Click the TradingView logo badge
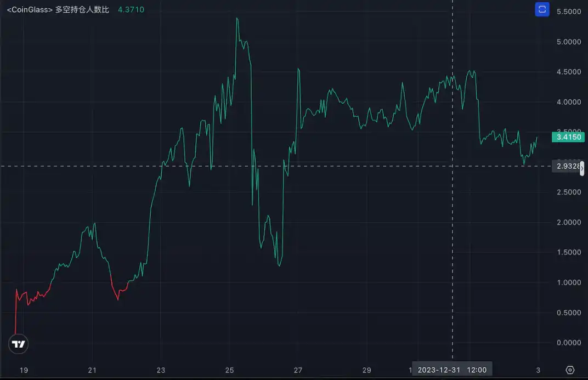Screen dimensions: 588x380 tap(19, 344)
